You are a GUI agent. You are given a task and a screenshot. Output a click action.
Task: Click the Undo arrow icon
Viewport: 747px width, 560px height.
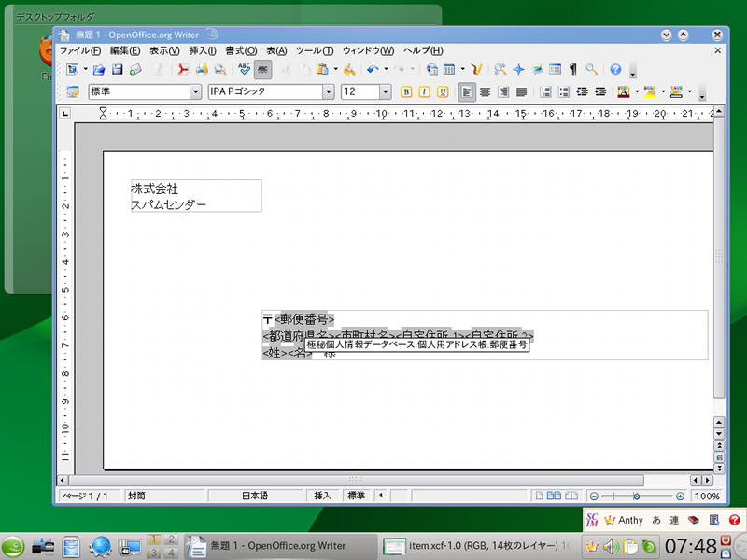click(372, 69)
